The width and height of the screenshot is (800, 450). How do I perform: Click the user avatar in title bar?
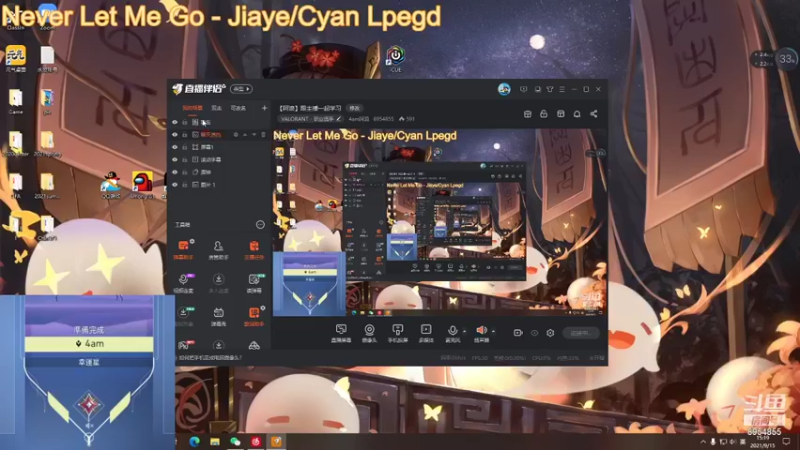pos(504,89)
